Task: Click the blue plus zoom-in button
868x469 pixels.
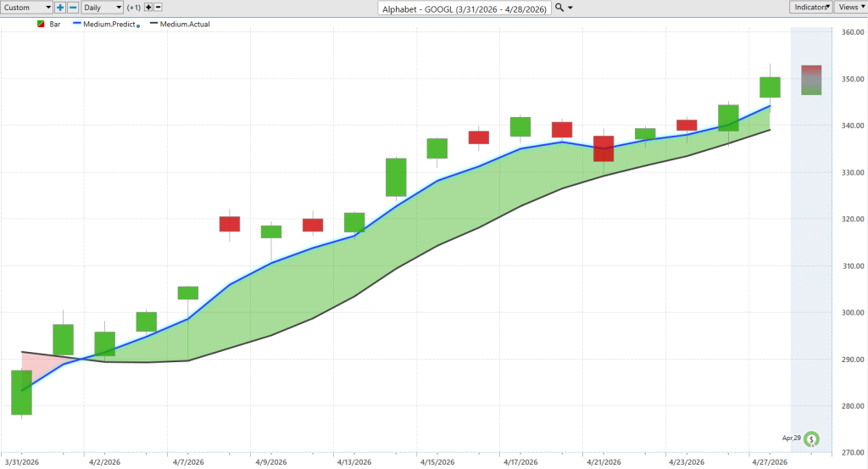Action: pos(60,8)
